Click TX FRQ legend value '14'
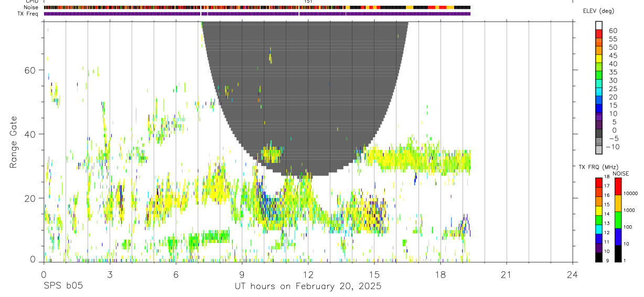Viewport: 644px width, 297px height. coord(606,214)
